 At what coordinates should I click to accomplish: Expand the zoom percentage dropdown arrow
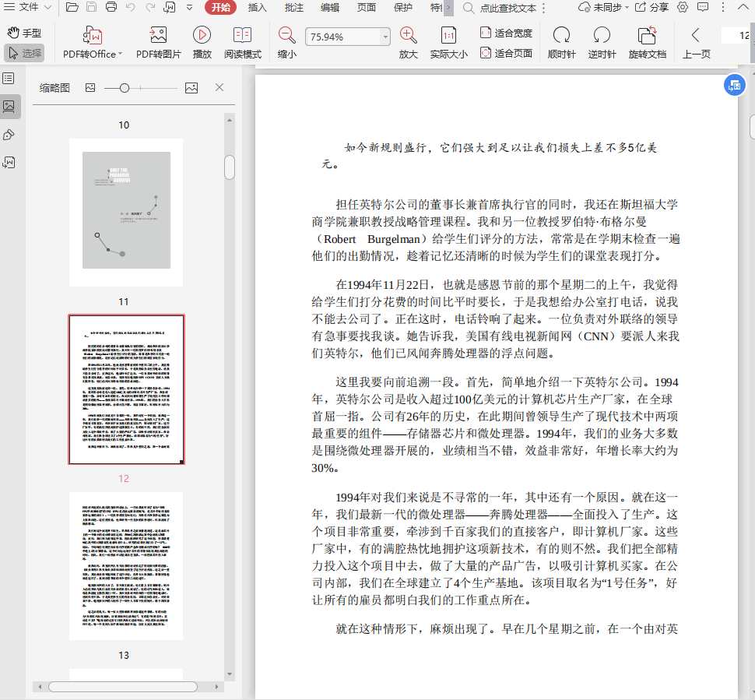click(x=385, y=37)
